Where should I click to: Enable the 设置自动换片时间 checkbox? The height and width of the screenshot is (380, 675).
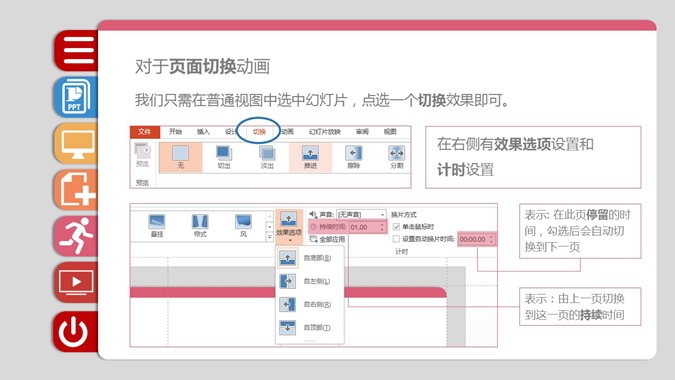pyautogui.click(x=396, y=239)
